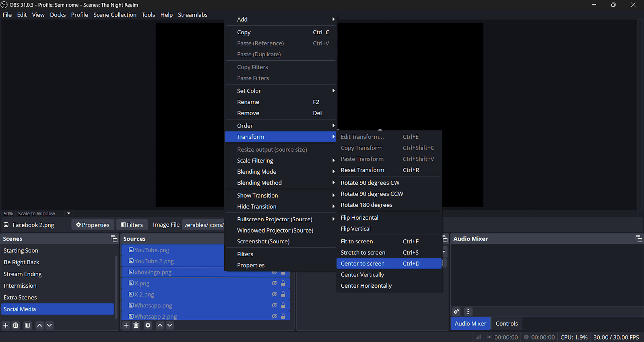Move scene up in Scenes list
Viewport: 644px width, 342px height.
39,325
